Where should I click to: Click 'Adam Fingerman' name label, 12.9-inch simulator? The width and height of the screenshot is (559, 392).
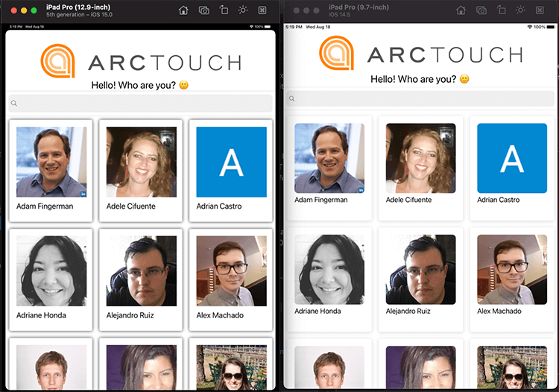[45, 206]
